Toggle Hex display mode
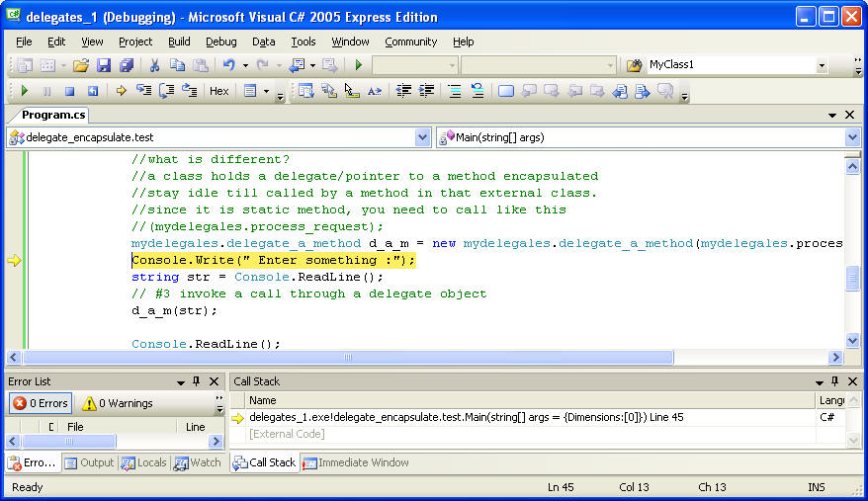The image size is (868, 501). click(x=218, y=91)
